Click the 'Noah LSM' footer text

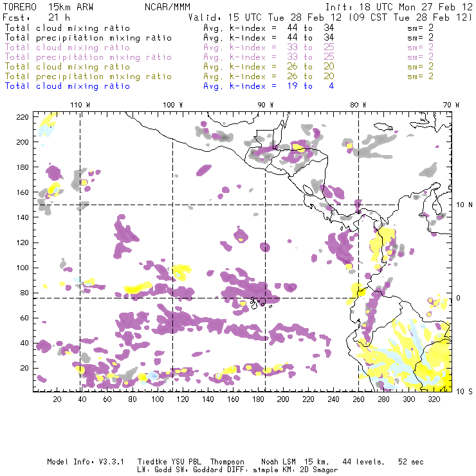279,462
